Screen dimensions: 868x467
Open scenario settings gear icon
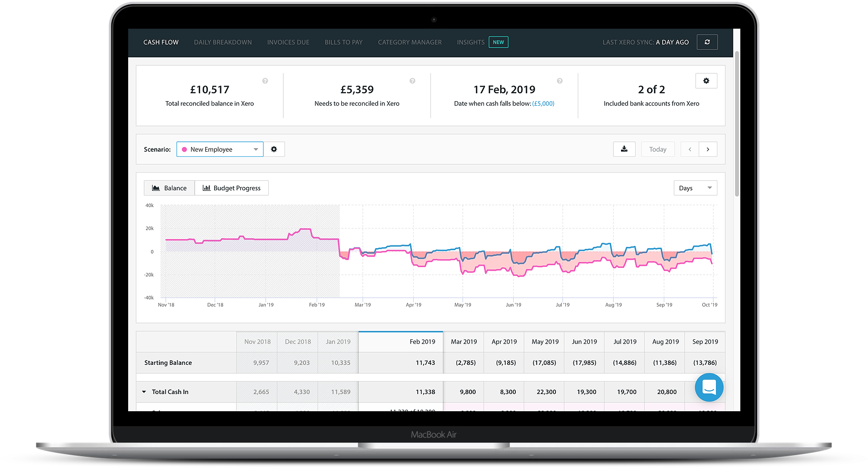tap(274, 150)
